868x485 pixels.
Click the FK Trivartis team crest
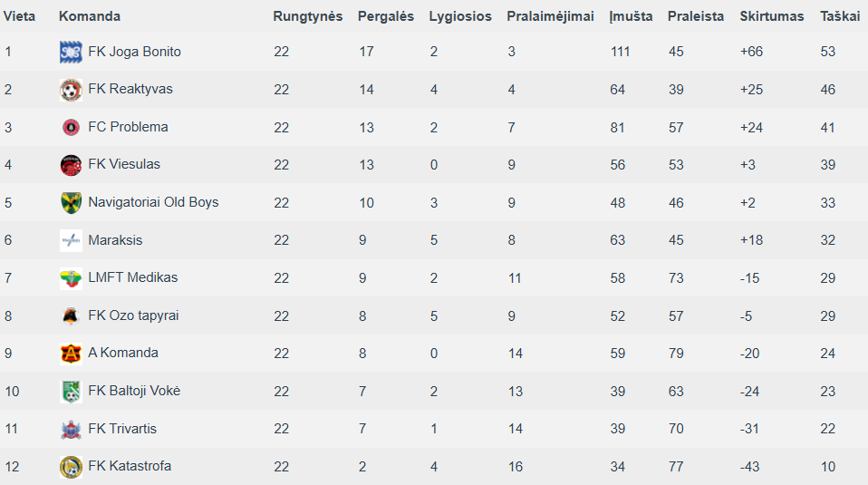pyautogui.click(x=71, y=429)
